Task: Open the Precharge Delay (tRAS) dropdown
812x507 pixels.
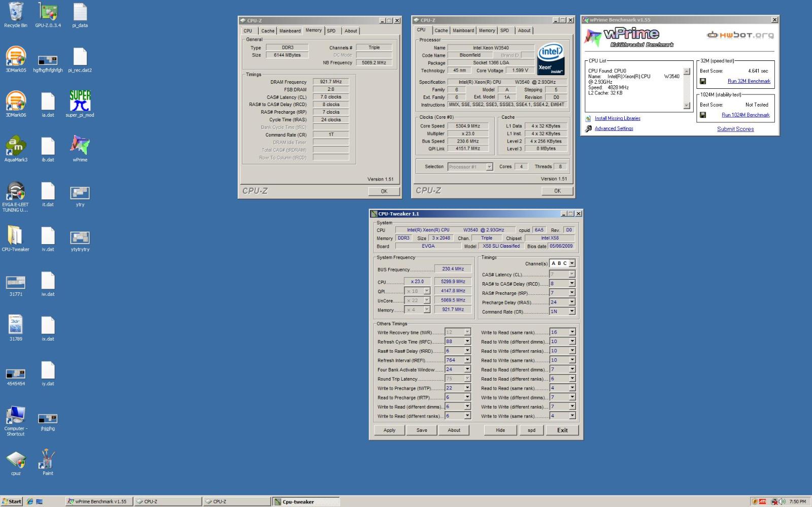Action: (x=572, y=302)
